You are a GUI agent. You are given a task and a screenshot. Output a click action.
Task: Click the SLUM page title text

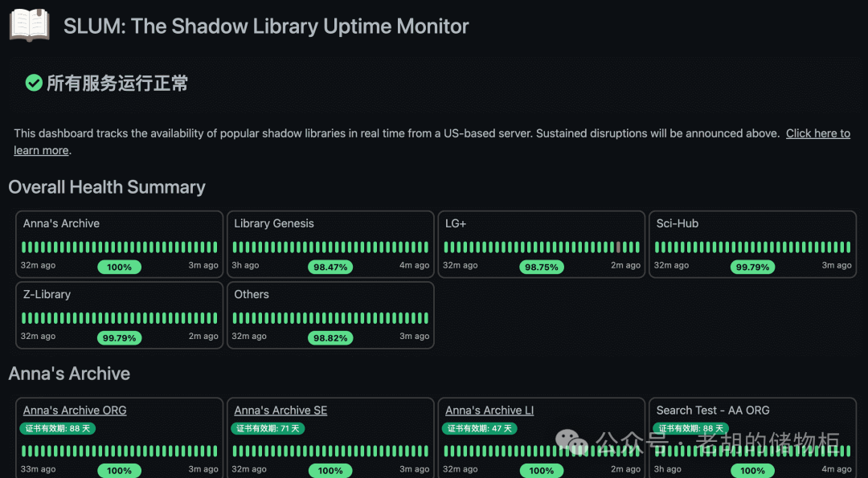click(266, 26)
